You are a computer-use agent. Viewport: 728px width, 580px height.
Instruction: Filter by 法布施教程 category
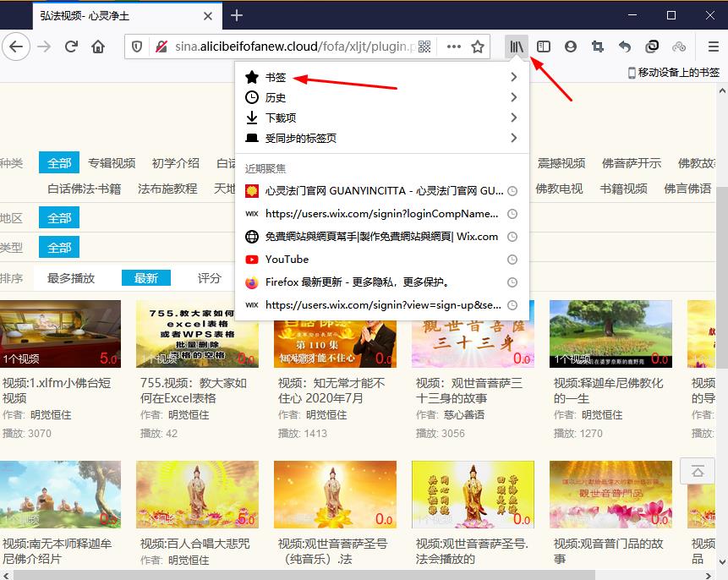167,189
